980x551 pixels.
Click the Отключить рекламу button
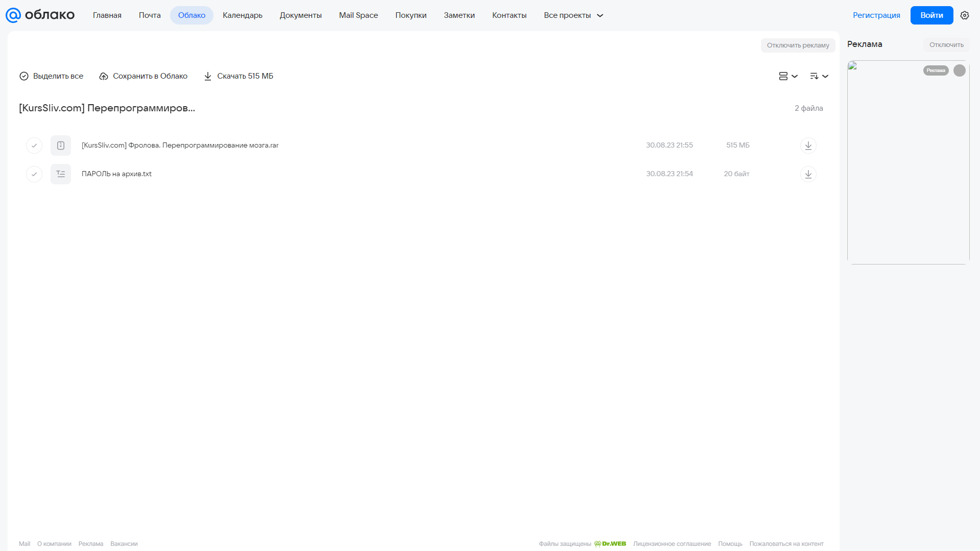tap(798, 45)
